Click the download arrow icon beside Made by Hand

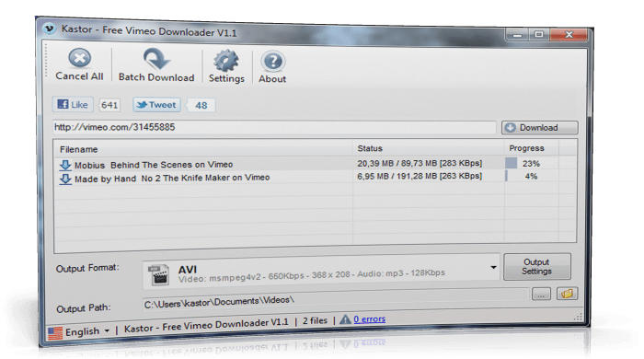[65, 179]
